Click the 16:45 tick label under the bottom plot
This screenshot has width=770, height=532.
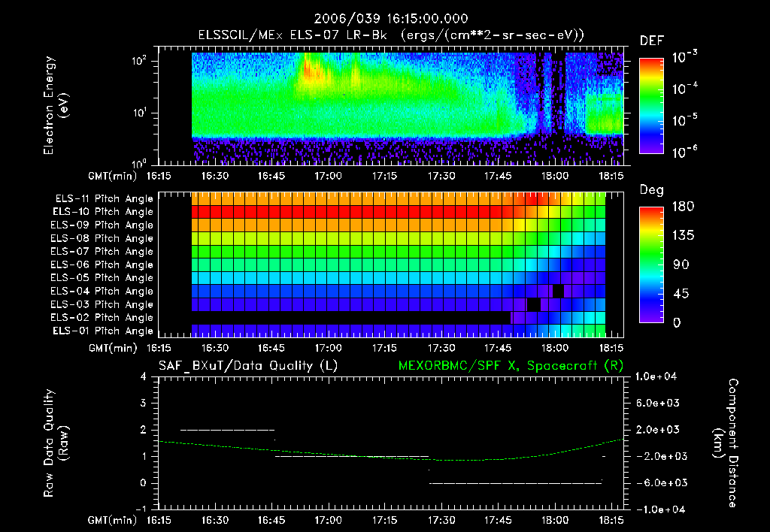point(271,520)
